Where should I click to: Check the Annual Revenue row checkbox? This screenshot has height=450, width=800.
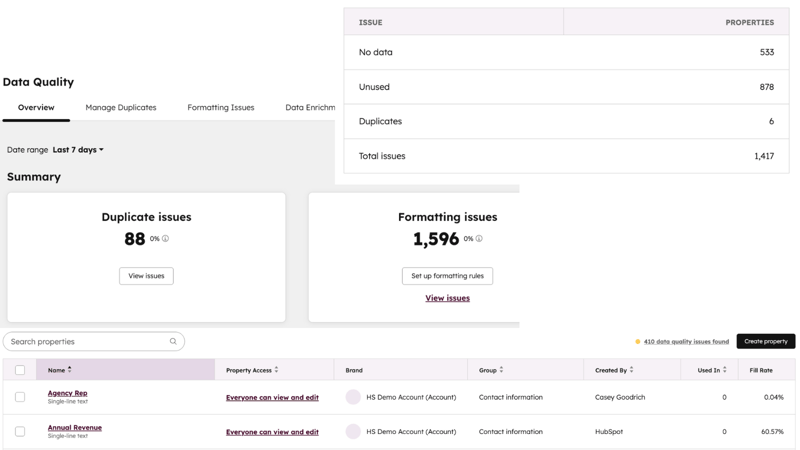coord(20,432)
